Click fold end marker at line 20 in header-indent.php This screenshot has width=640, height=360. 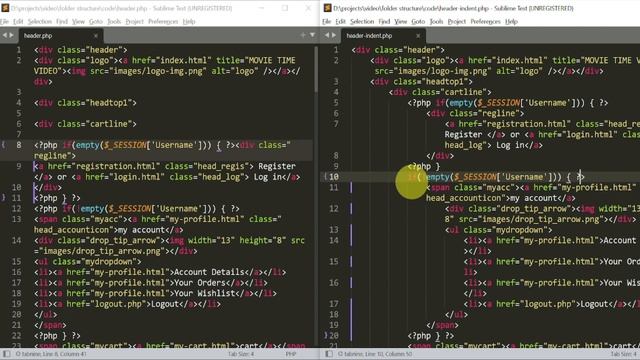coord(325,336)
